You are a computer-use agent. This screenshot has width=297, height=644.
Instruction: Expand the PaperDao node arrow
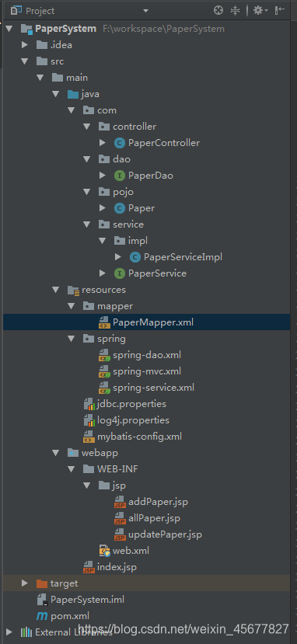pos(103,176)
